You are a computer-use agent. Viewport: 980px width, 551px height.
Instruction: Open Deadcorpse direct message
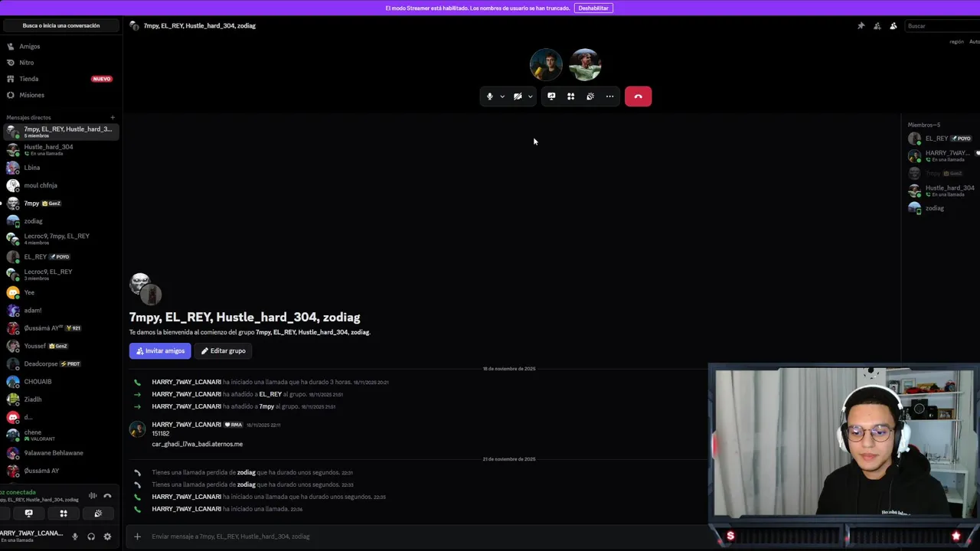61,364
